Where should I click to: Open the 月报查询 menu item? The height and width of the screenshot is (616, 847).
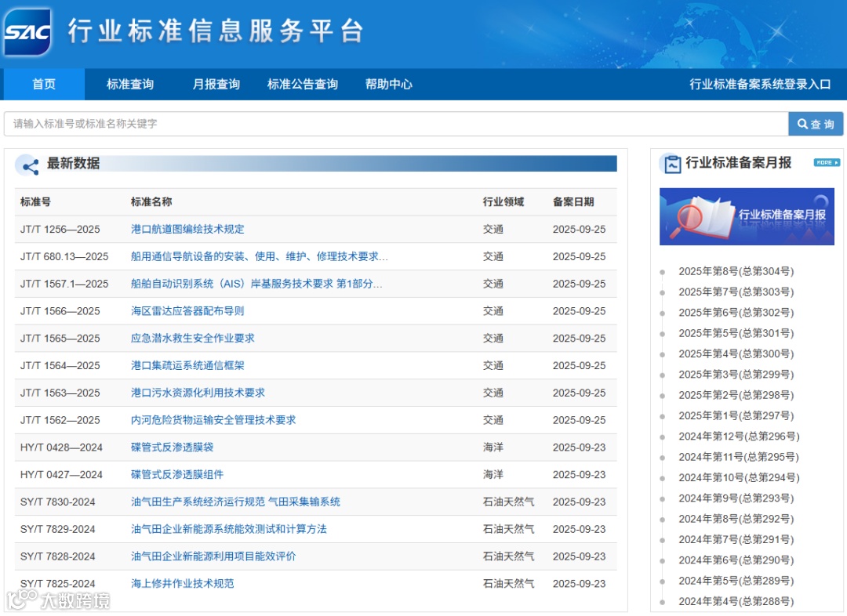pos(216,84)
